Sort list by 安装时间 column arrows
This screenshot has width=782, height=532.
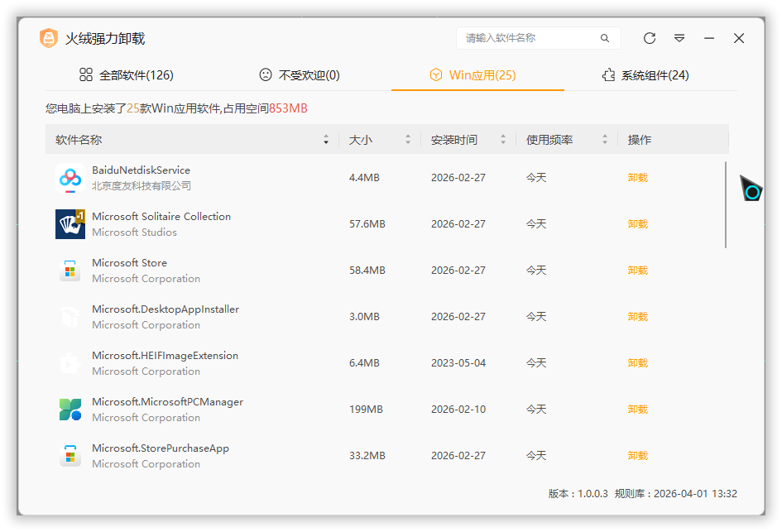click(503, 140)
